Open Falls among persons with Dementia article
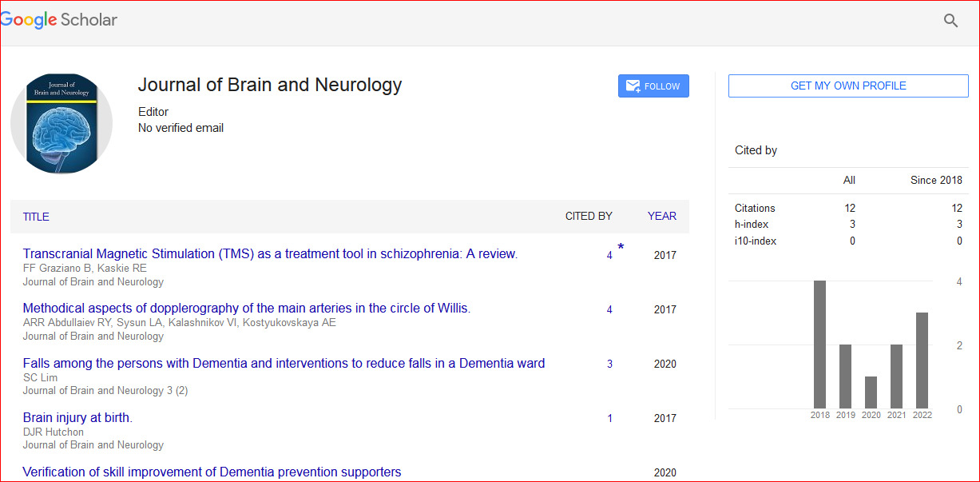The width and height of the screenshot is (980, 482). (x=284, y=363)
